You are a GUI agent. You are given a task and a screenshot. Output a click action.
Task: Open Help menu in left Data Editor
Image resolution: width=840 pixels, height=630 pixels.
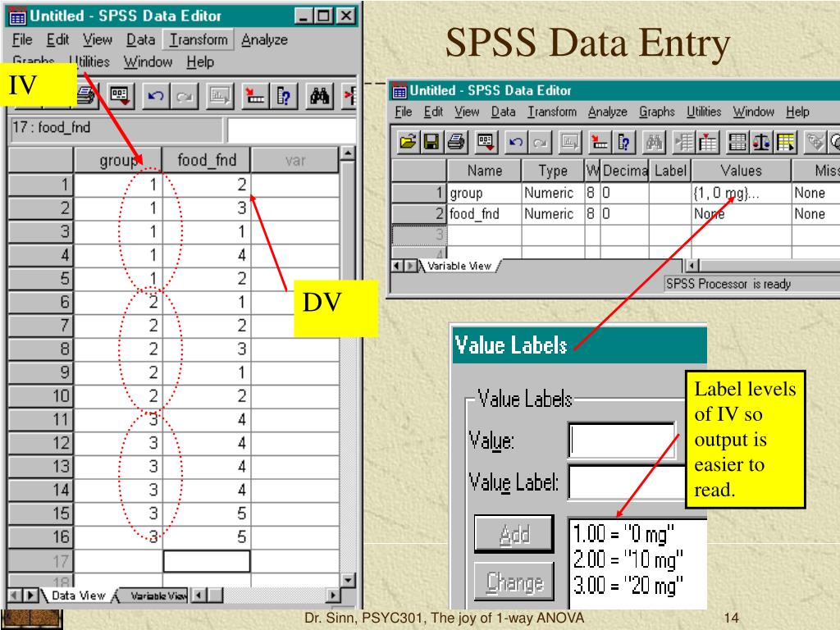click(x=200, y=62)
